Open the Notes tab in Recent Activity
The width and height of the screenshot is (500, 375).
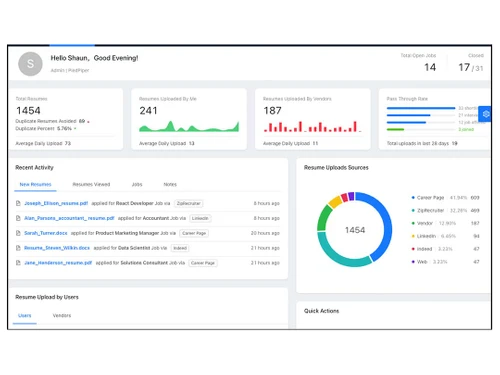pyautogui.click(x=170, y=184)
